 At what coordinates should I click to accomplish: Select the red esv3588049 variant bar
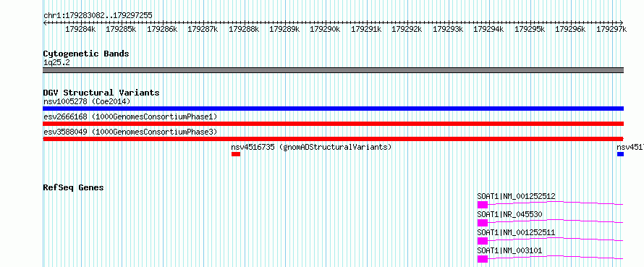(334, 139)
